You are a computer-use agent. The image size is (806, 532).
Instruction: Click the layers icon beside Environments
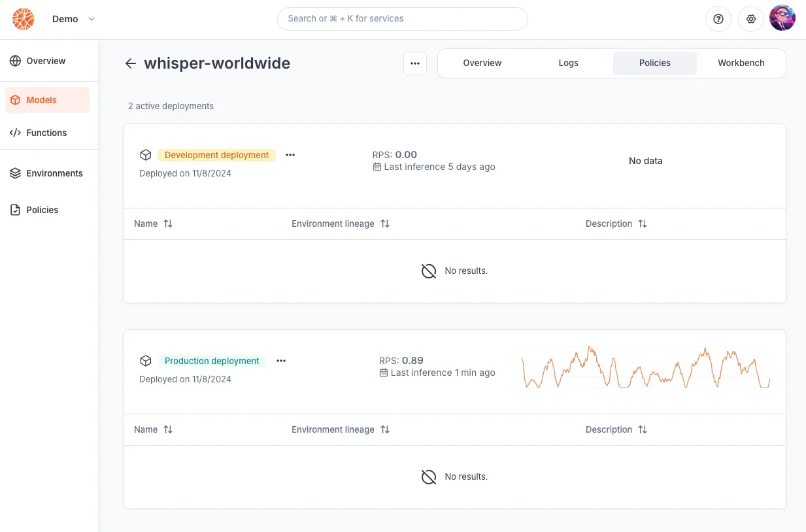15,173
